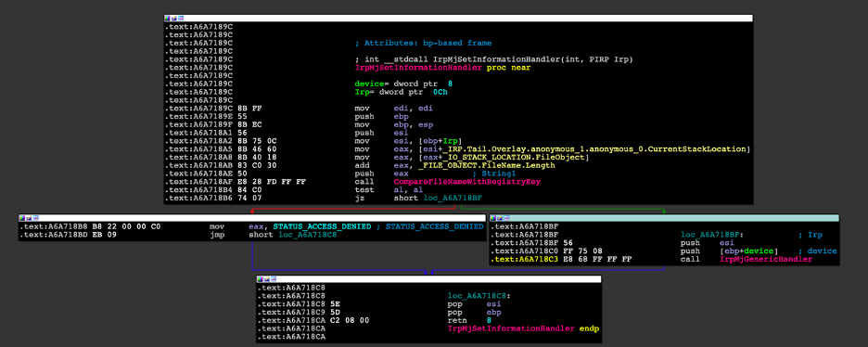The height and width of the screenshot is (347, 868).
Task: Click the 'device= dword ptr 8' definition
Action: (x=403, y=84)
